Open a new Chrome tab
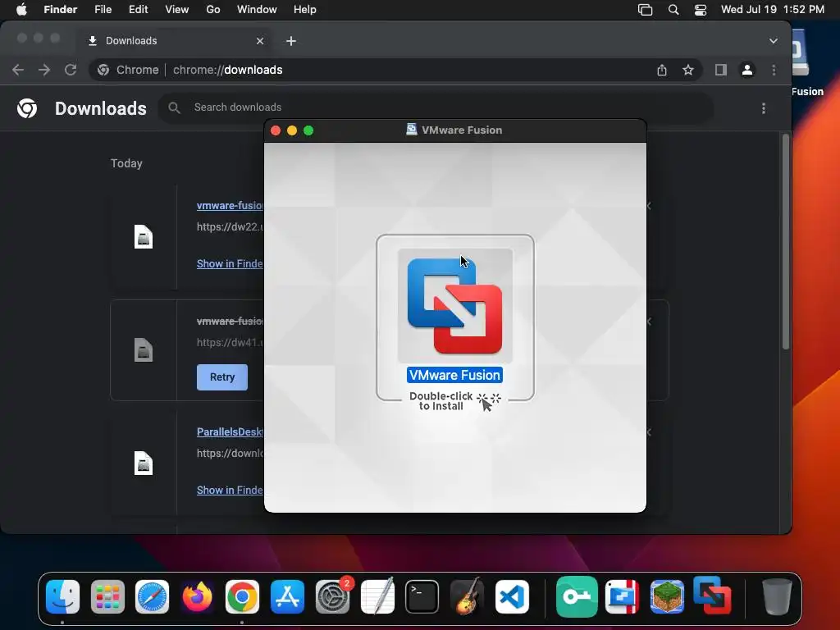Screen dimensions: 840x630 [291, 41]
